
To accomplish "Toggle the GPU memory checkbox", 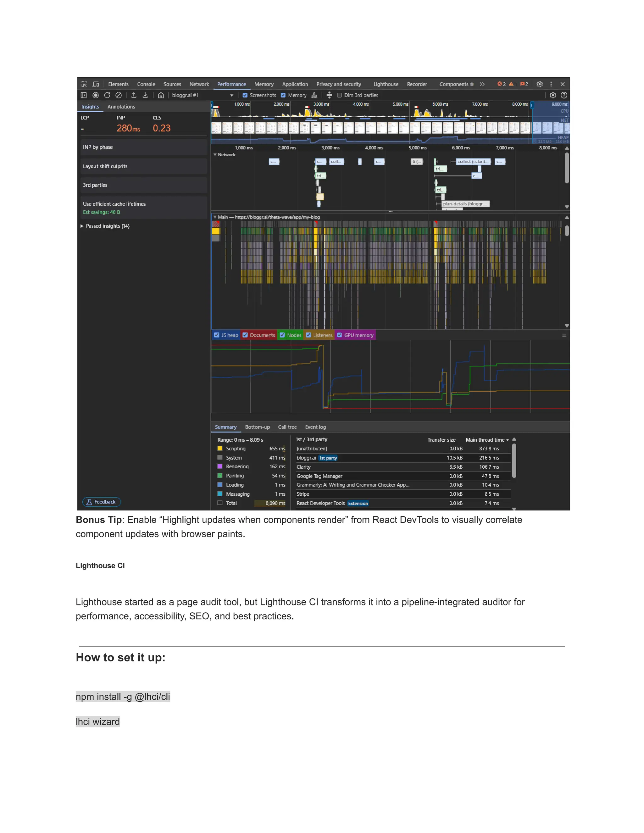I will [339, 335].
